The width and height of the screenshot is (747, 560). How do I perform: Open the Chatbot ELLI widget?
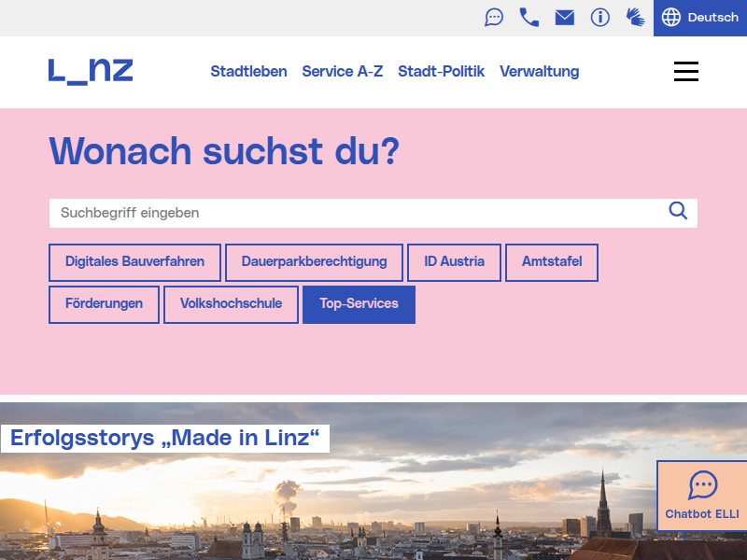point(702,496)
